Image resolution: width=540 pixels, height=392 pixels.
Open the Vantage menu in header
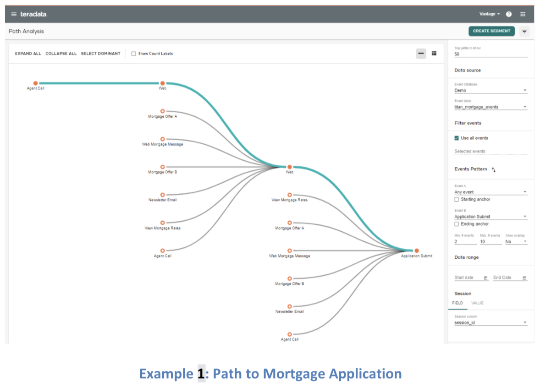tap(490, 14)
